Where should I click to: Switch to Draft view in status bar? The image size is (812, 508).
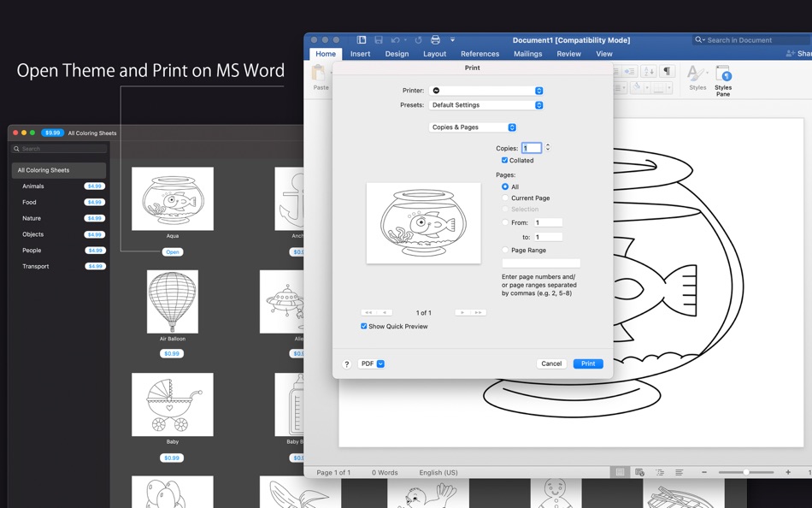point(679,472)
